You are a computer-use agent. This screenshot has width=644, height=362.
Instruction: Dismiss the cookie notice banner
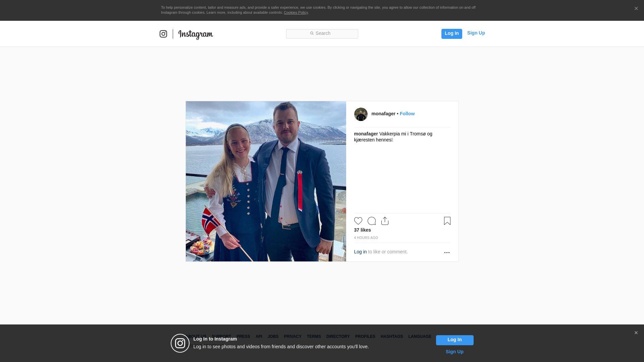(x=636, y=9)
